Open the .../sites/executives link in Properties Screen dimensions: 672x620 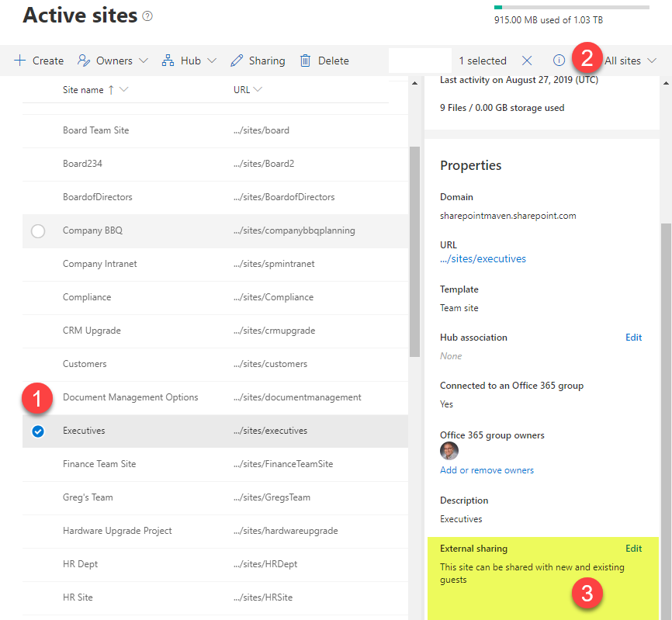coord(483,259)
